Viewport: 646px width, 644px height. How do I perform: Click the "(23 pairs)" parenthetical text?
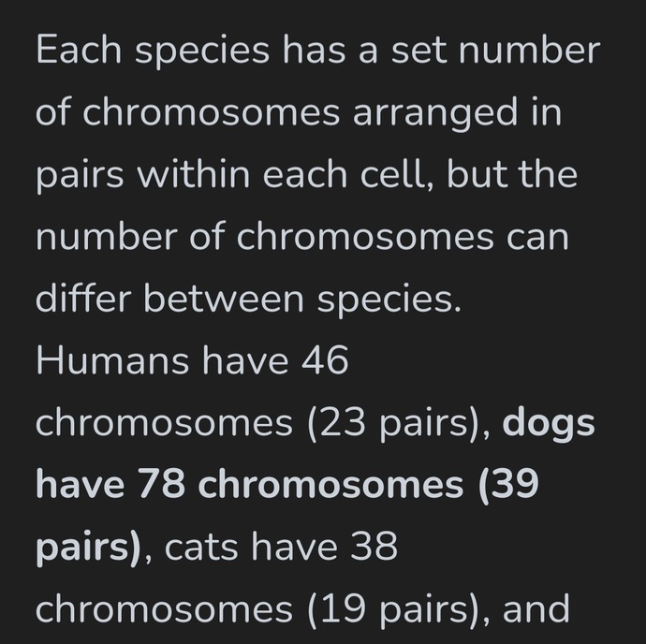tap(393, 423)
